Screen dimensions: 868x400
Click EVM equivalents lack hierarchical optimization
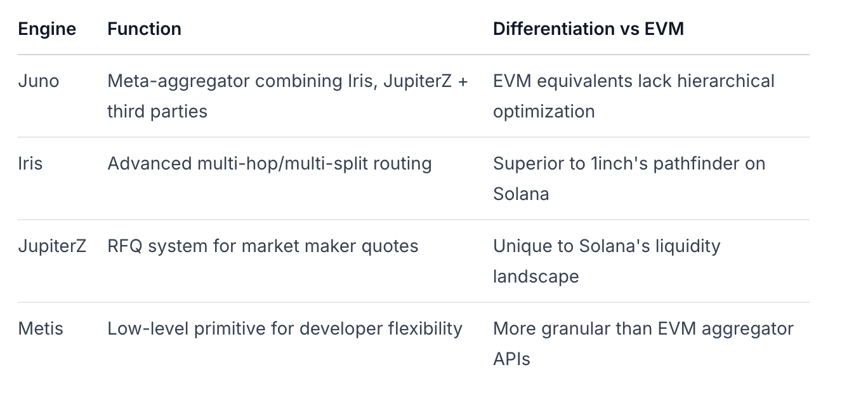click(x=633, y=81)
